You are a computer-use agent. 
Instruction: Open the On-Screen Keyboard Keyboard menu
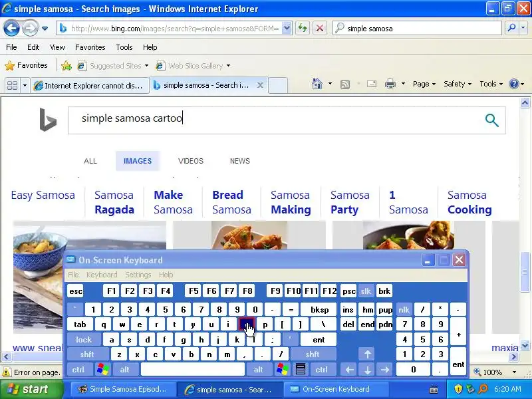(102, 275)
